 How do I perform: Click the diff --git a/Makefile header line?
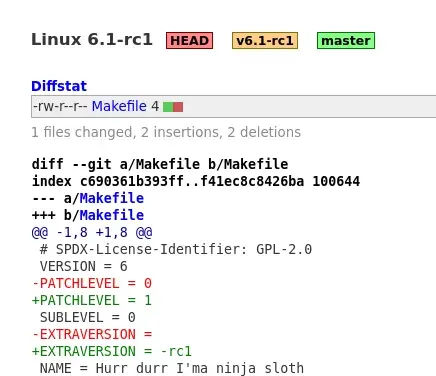pyautogui.click(x=160, y=164)
